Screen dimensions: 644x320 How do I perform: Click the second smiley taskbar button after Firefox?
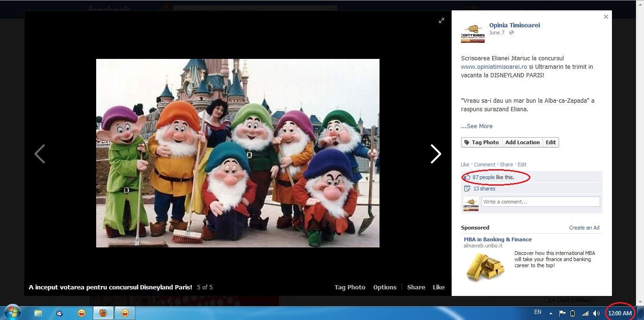pyautogui.click(x=125, y=313)
